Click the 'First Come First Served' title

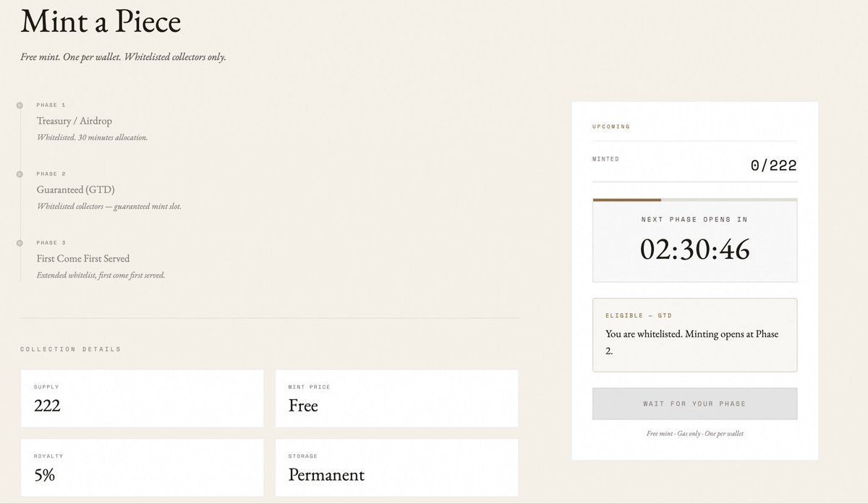point(83,258)
